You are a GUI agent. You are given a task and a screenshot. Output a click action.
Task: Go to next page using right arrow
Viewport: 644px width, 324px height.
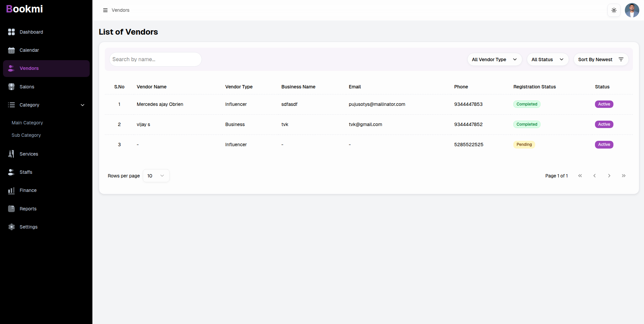[x=609, y=175]
